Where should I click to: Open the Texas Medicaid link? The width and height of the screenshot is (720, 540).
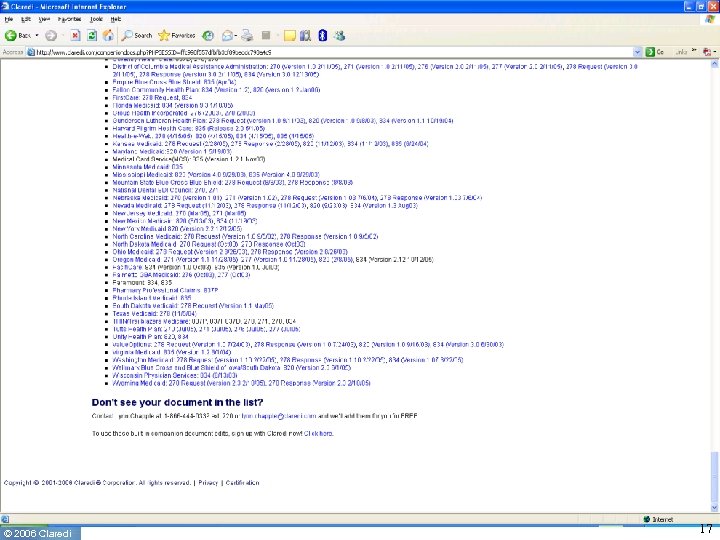[154, 314]
